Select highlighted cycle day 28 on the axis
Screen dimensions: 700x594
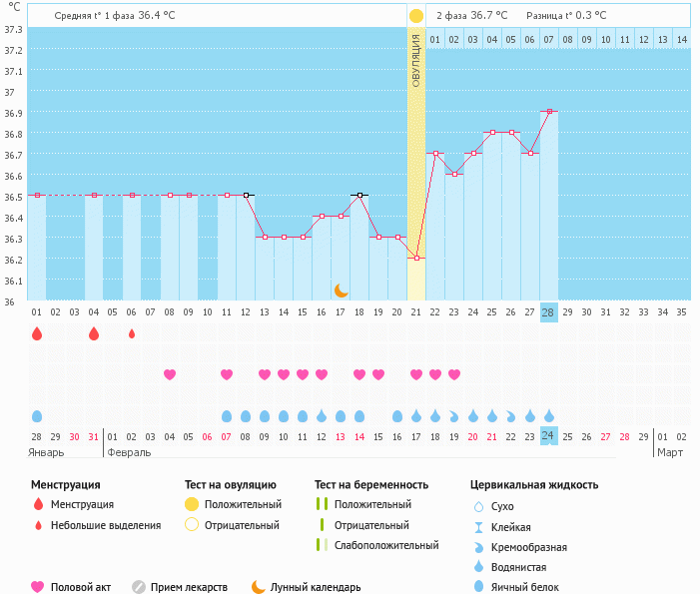tap(548, 312)
